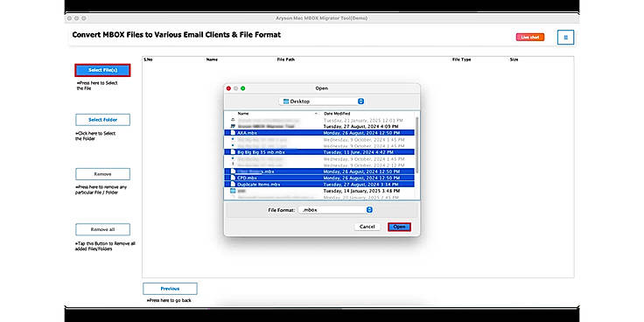Select Big Big Big 35 mb.mbx file
644x322 pixels.
pos(319,152)
